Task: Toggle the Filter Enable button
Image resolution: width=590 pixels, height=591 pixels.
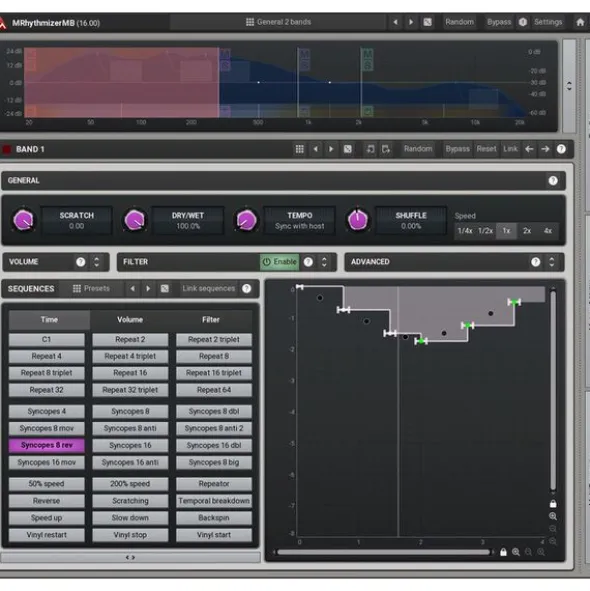Action: pos(279,262)
